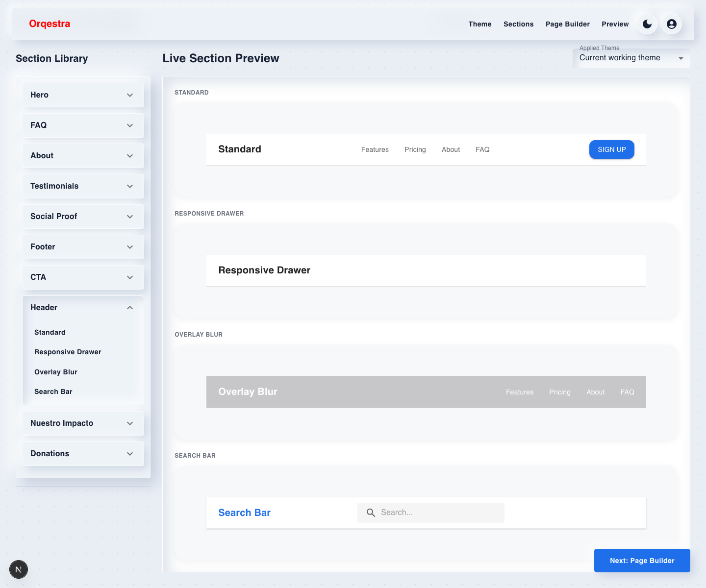This screenshot has height=588, width=706.
Task: Click About in Overlay Blur header
Action: coord(596,392)
